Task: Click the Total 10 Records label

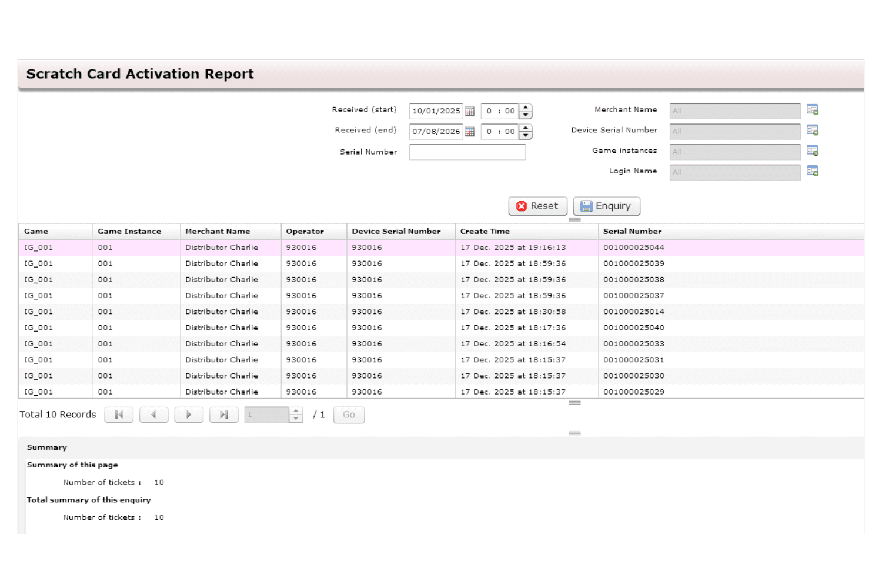Action: tap(58, 415)
